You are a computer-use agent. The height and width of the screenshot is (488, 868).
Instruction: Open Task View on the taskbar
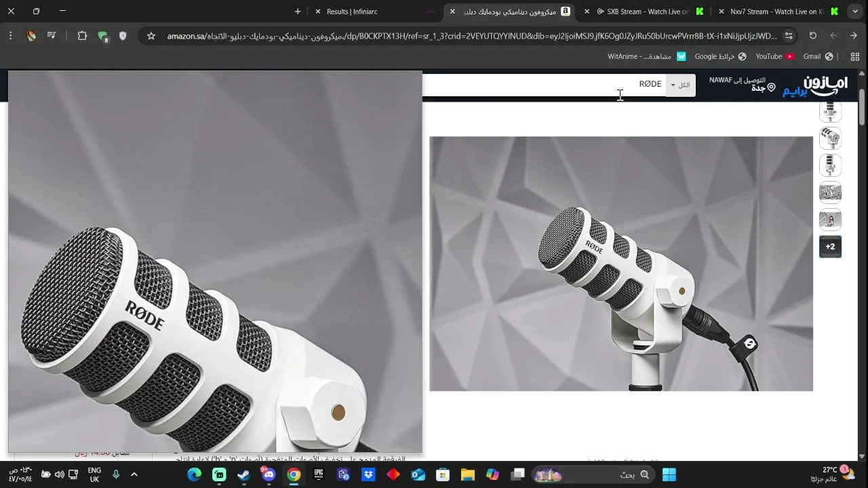(x=518, y=474)
